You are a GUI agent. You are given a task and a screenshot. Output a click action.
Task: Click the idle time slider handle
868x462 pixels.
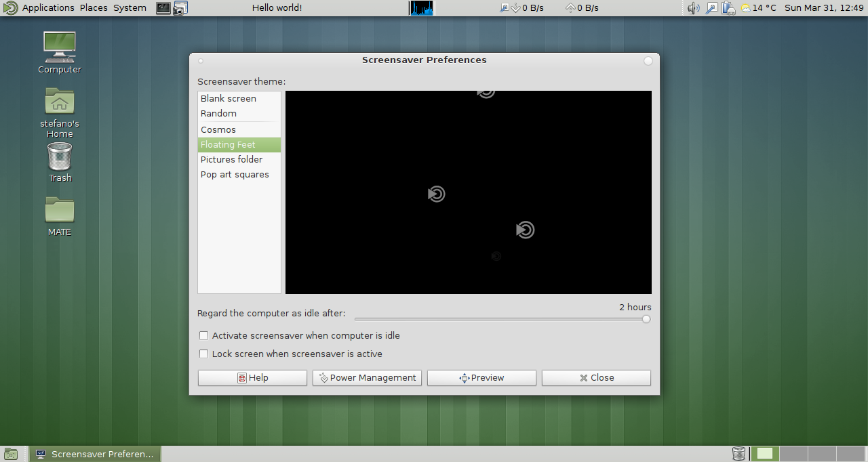[646, 319]
